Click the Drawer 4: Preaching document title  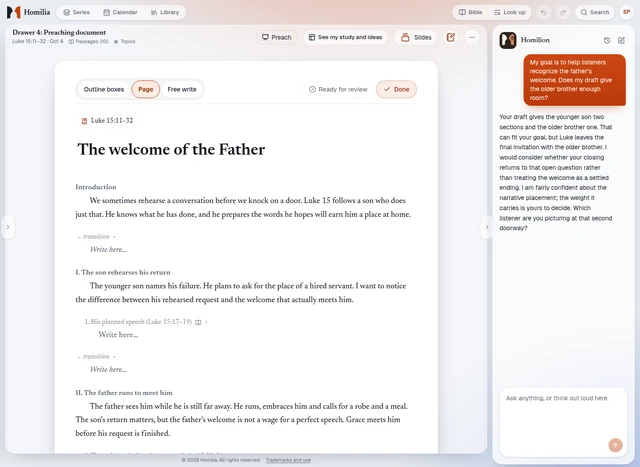coord(59,32)
